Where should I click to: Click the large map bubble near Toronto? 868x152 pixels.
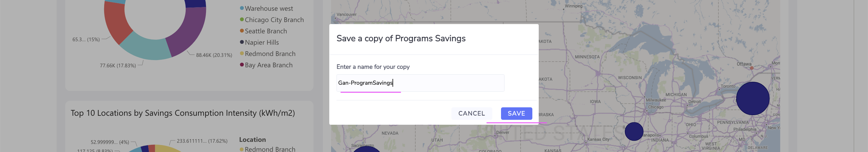click(x=753, y=98)
